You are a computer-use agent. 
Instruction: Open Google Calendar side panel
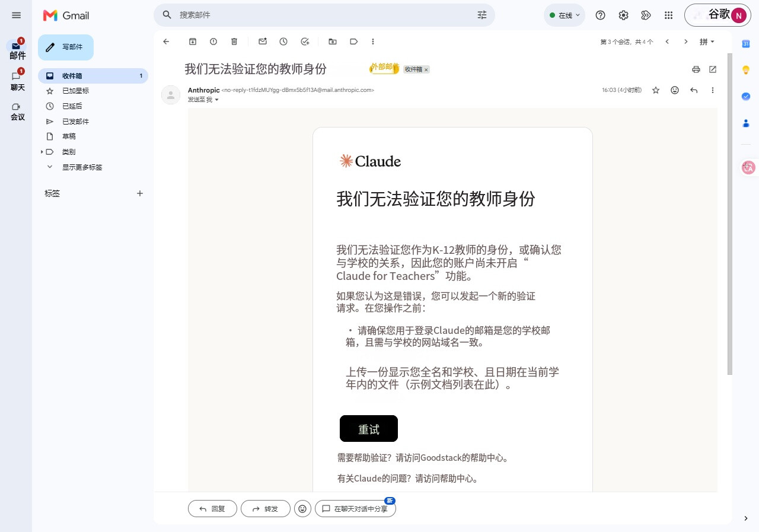click(746, 43)
